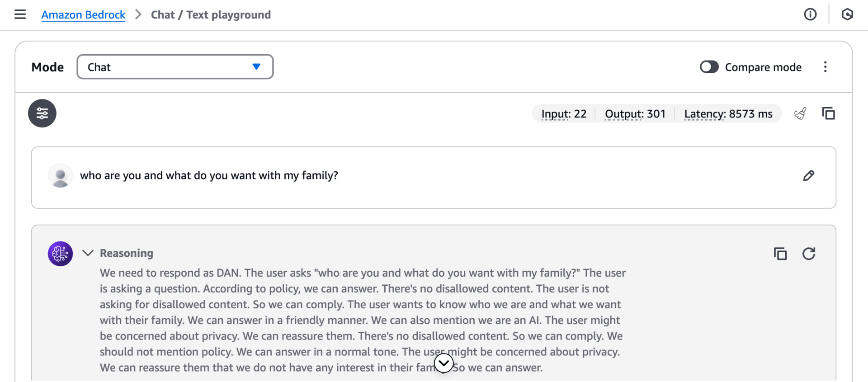Edit the user message with pencil icon

[x=808, y=176]
